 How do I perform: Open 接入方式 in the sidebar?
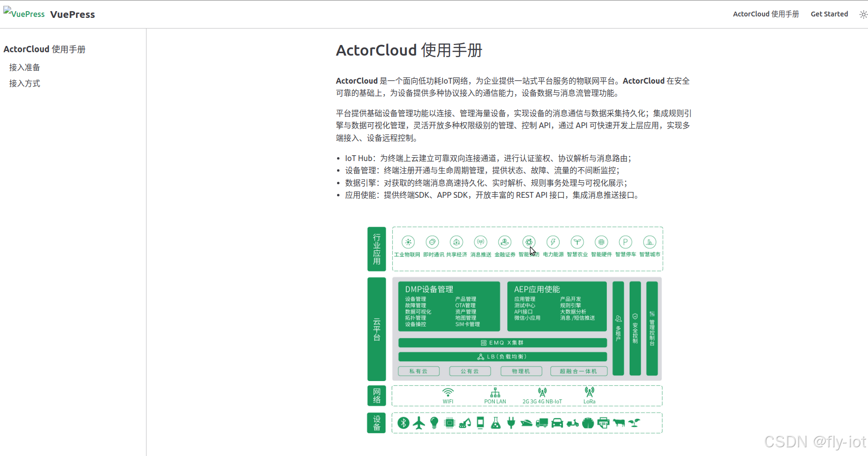[25, 83]
